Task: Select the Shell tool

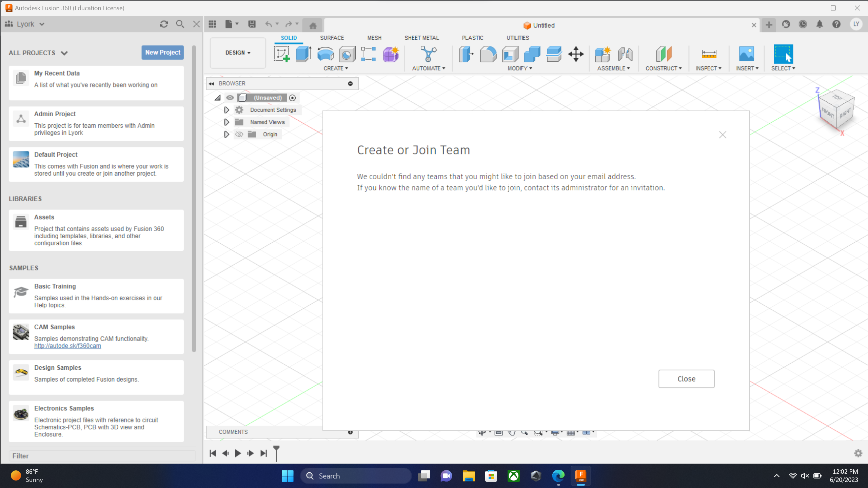Action: click(510, 54)
